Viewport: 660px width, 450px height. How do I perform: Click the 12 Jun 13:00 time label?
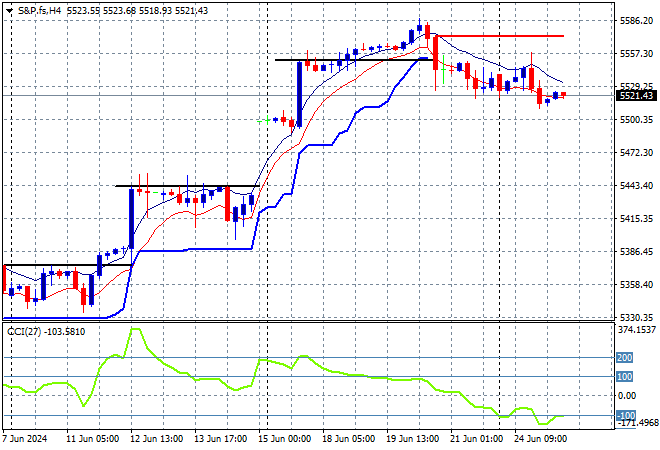[x=157, y=439]
